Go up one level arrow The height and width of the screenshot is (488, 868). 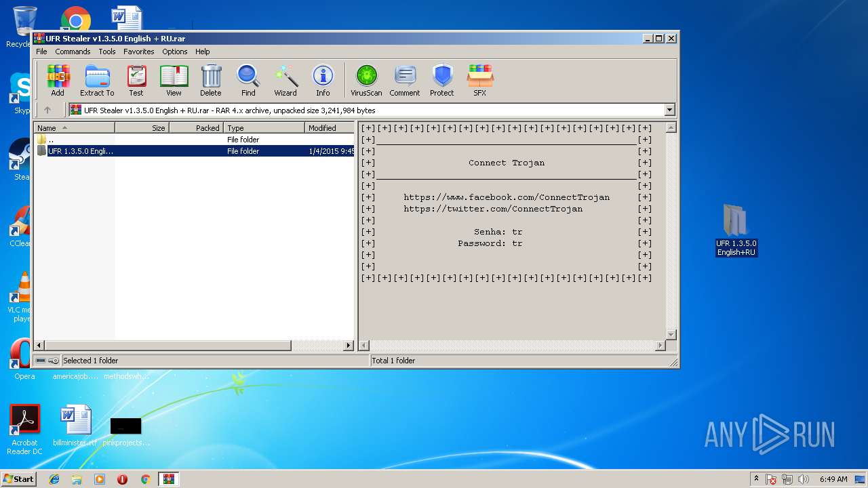(x=47, y=110)
